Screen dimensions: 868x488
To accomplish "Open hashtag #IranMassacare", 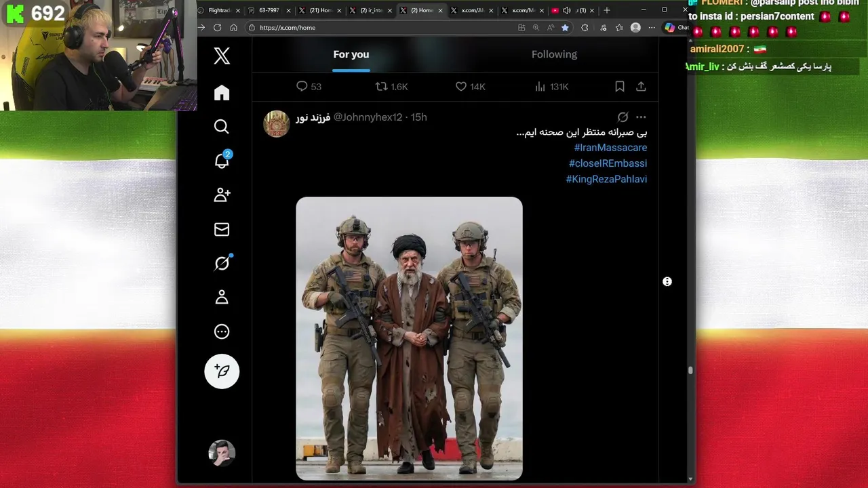I will pyautogui.click(x=610, y=148).
